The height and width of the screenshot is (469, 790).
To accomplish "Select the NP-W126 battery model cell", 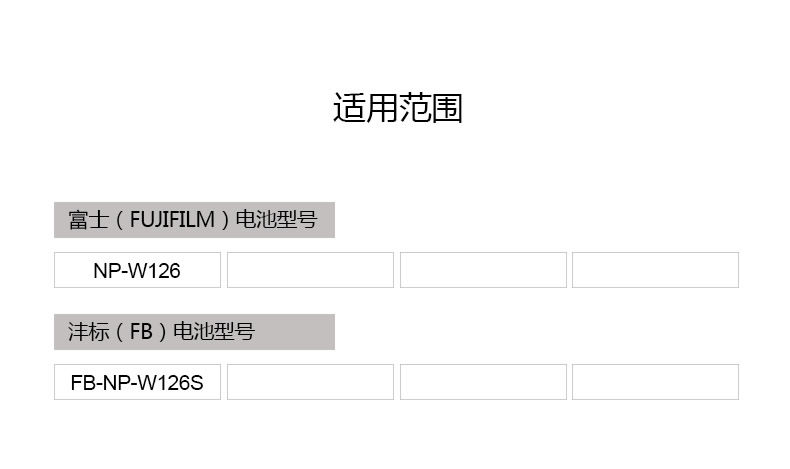I will click(x=137, y=270).
